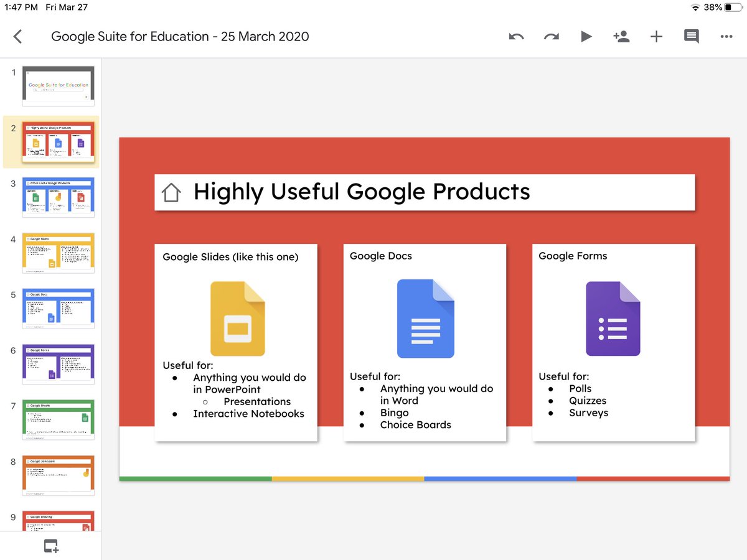The height and width of the screenshot is (560, 747).
Task: Select the purple Google Forms icon
Action: [613, 319]
